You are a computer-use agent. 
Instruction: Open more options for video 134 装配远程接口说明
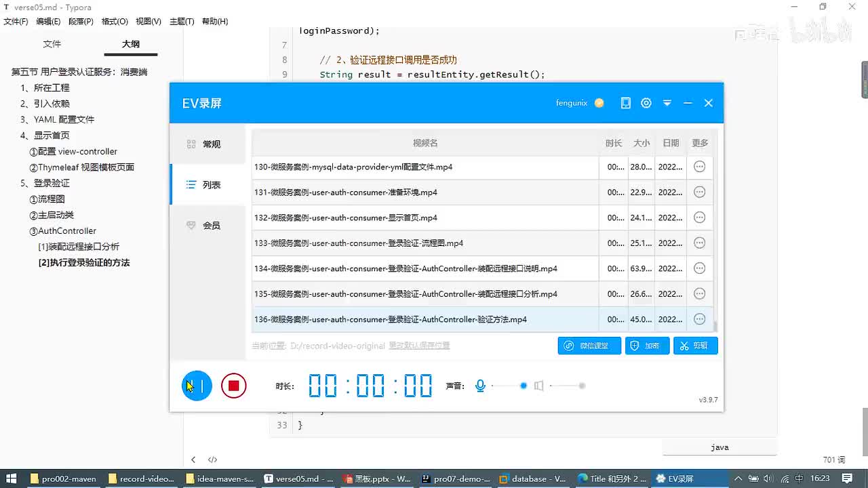coord(700,268)
